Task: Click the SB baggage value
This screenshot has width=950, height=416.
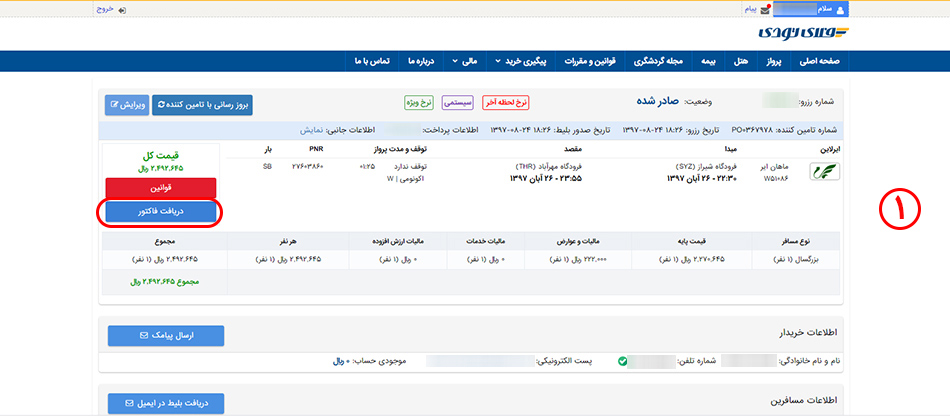Action: [x=267, y=165]
